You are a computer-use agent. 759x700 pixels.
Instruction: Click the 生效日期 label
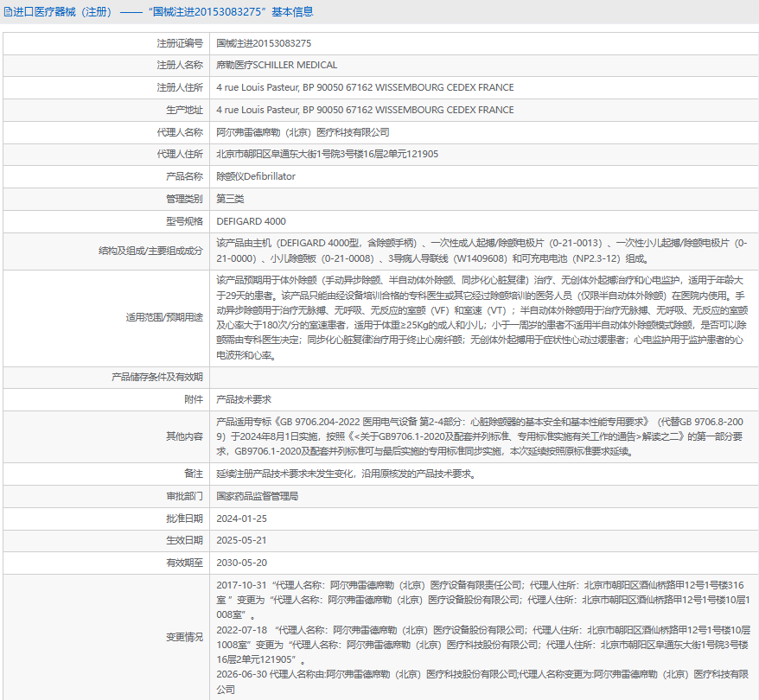(184, 540)
